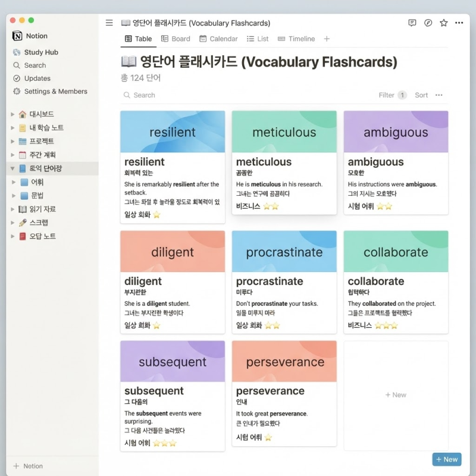Open the subsequent flashcard cover
The image size is (476, 476).
173,361
